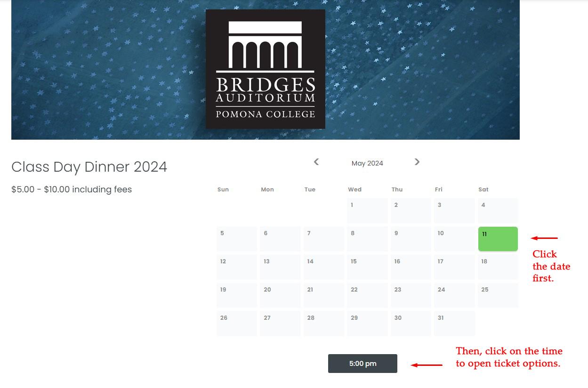Pick May 18 calendar cell

pyautogui.click(x=498, y=267)
